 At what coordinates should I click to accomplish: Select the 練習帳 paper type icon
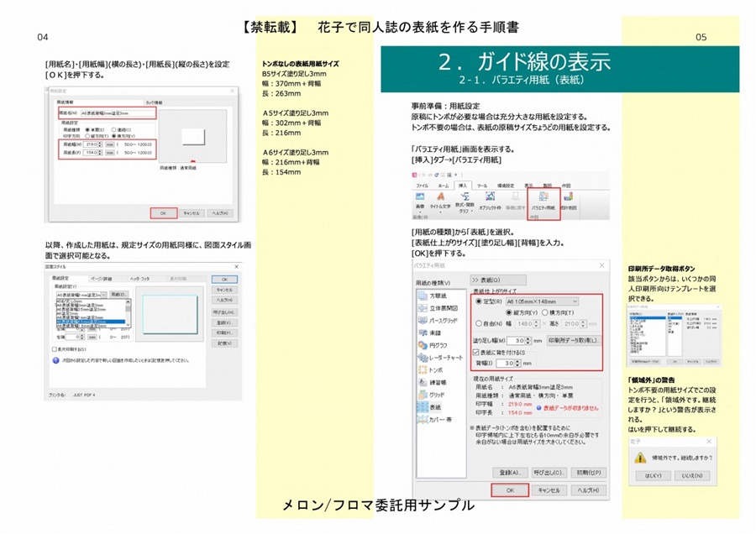pyautogui.click(x=423, y=382)
